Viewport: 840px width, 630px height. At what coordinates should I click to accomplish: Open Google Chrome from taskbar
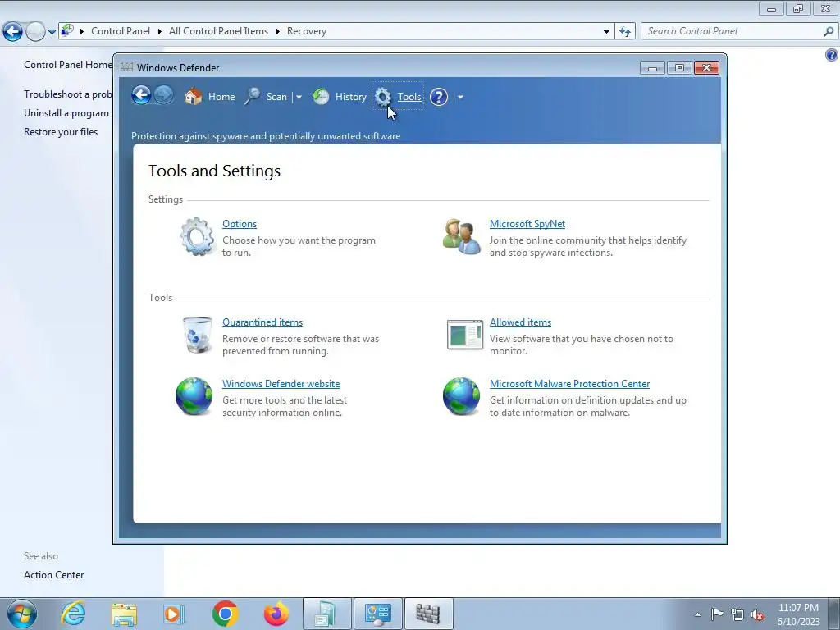(x=225, y=614)
